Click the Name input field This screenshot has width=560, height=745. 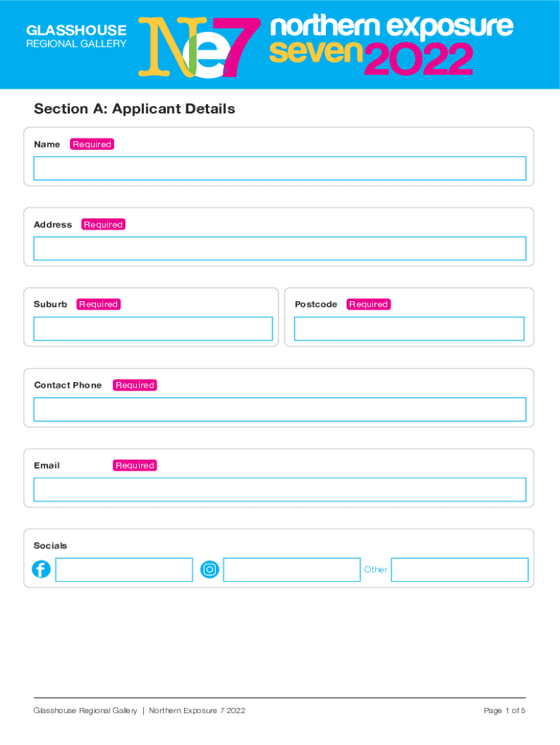[x=279, y=168]
